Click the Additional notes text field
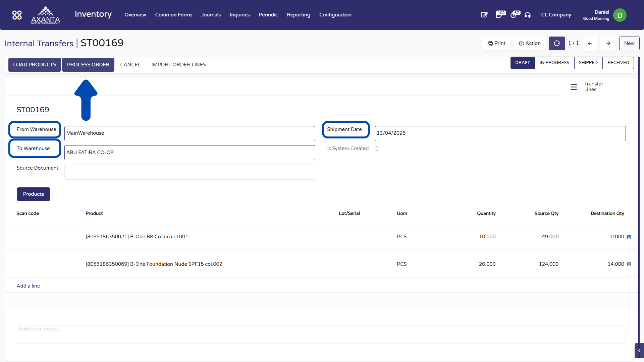 tap(321, 334)
